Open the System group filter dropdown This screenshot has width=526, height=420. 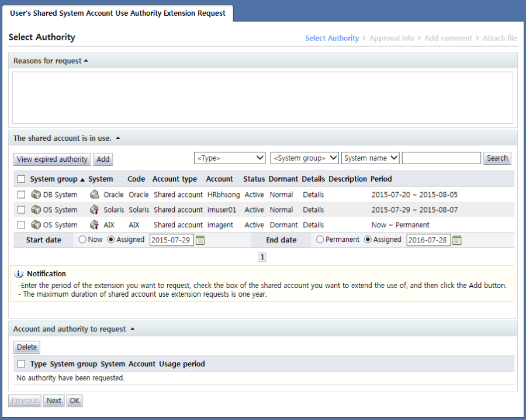(x=304, y=158)
